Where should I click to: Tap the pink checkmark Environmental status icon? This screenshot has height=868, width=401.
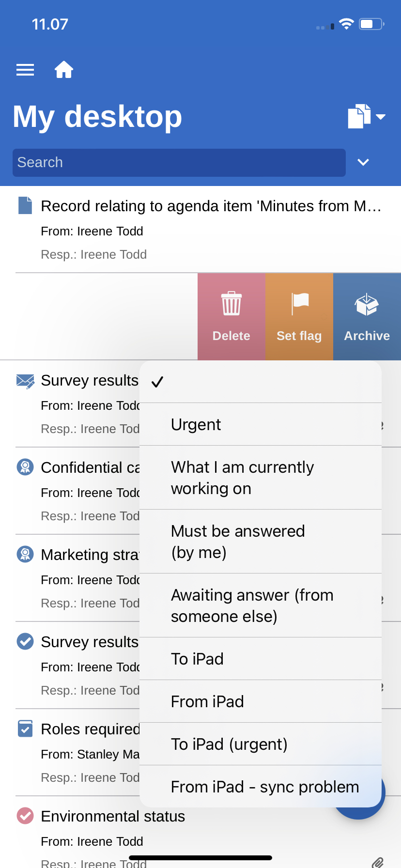pyautogui.click(x=25, y=816)
